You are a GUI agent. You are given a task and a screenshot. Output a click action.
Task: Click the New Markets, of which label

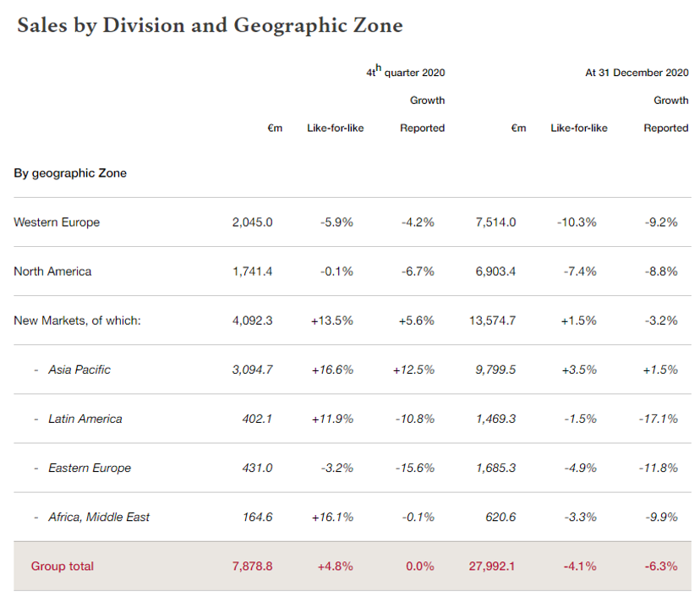77,320
